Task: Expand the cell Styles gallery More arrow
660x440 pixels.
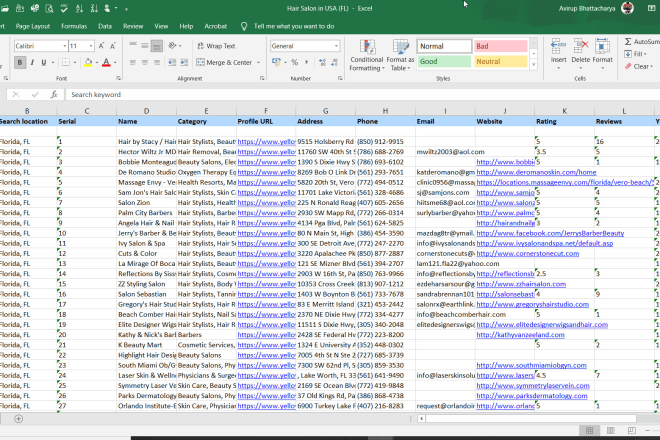Action: (534, 64)
